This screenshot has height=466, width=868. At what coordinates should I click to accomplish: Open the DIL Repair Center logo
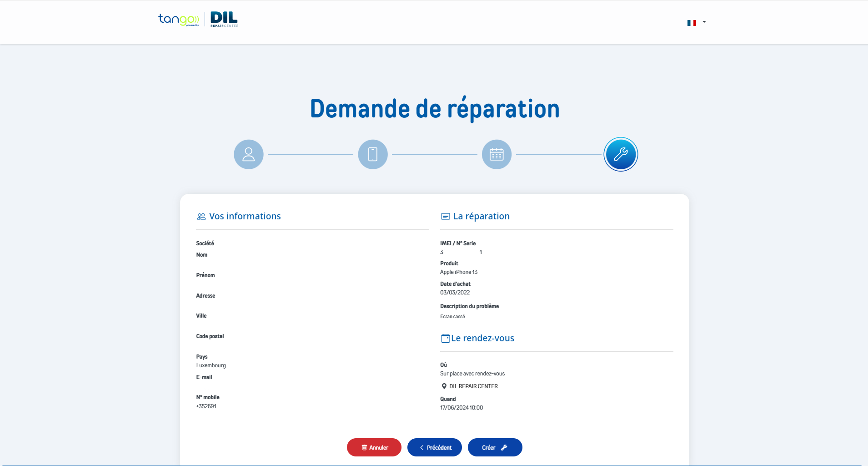click(x=224, y=19)
